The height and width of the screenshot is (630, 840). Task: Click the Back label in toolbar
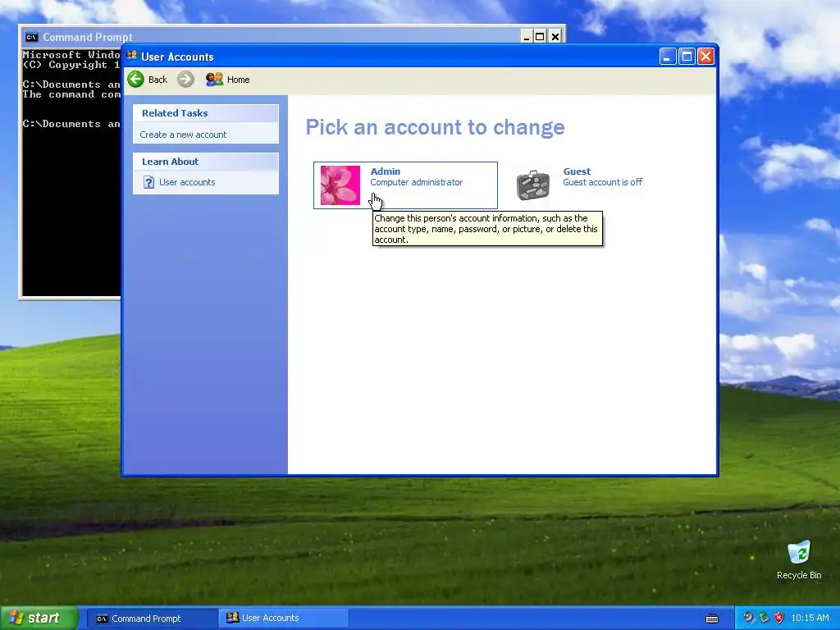point(158,80)
